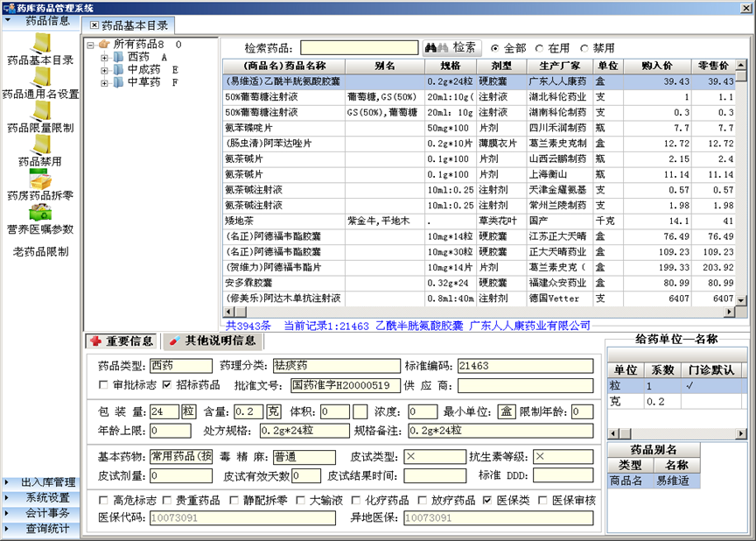
Task: Expand 查询统计 sidebar section
Action: tap(40, 529)
